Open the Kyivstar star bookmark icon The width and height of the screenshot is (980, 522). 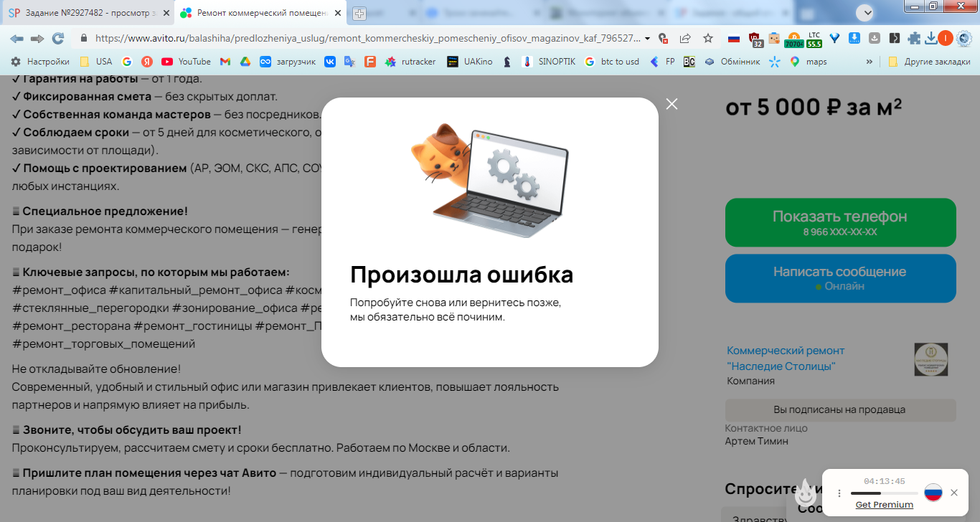(x=775, y=62)
